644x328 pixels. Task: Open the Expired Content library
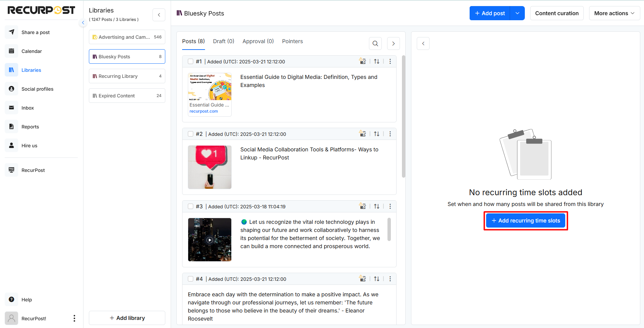pos(127,96)
